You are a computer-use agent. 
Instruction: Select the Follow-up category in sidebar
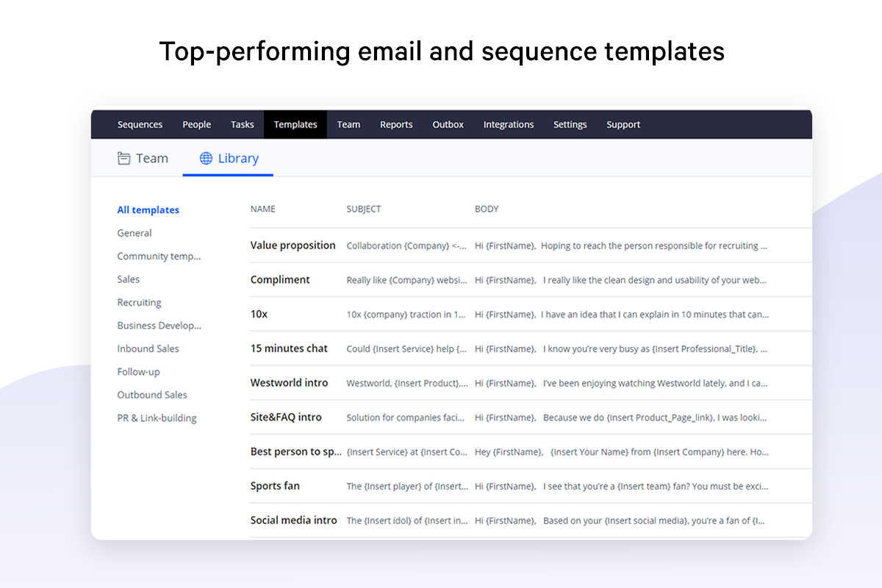[138, 372]
